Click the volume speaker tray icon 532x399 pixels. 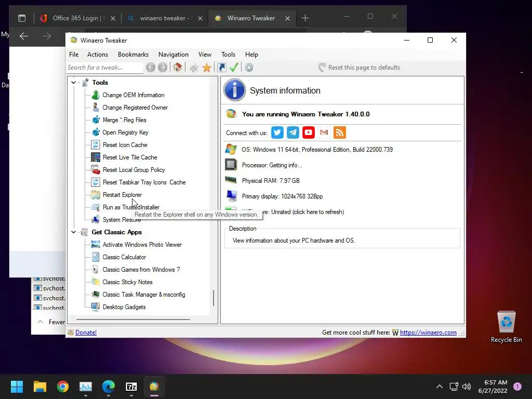(467, 387)
